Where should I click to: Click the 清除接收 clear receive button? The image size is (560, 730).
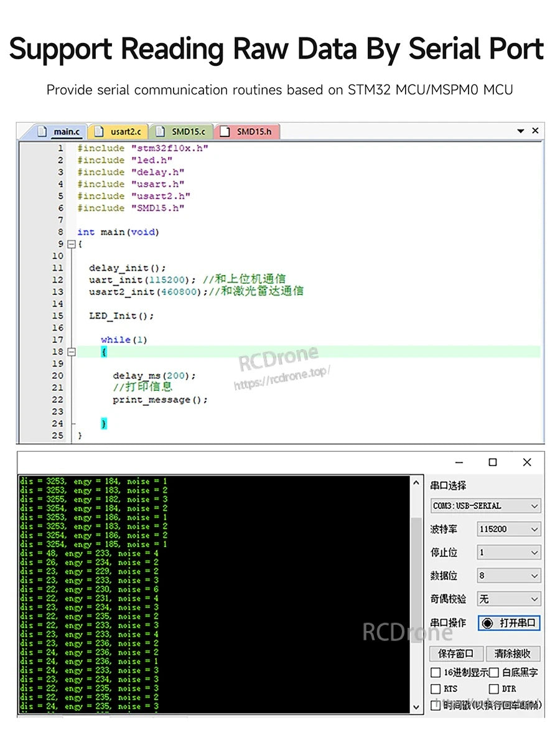pyautogui.click(x=513, y=653)
